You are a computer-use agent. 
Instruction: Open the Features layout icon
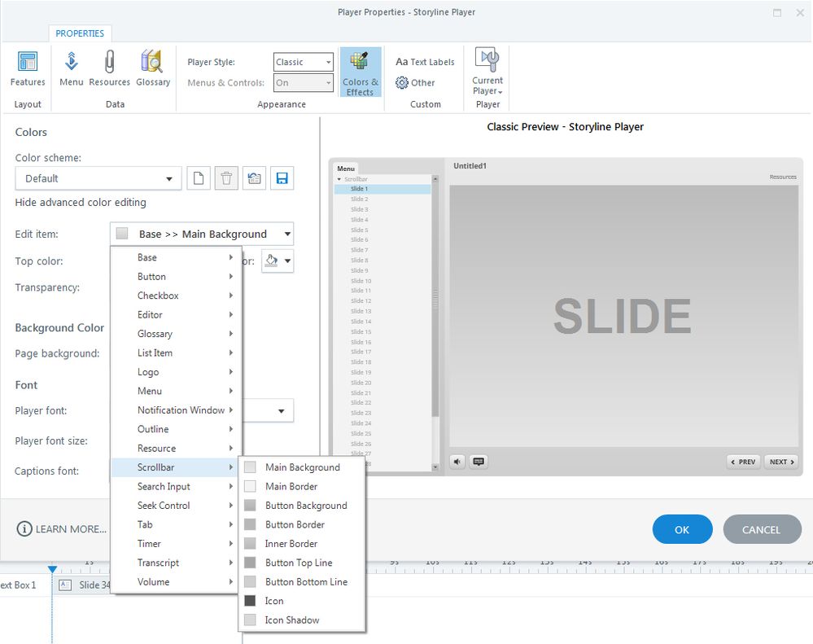click(x=28, y=68)
